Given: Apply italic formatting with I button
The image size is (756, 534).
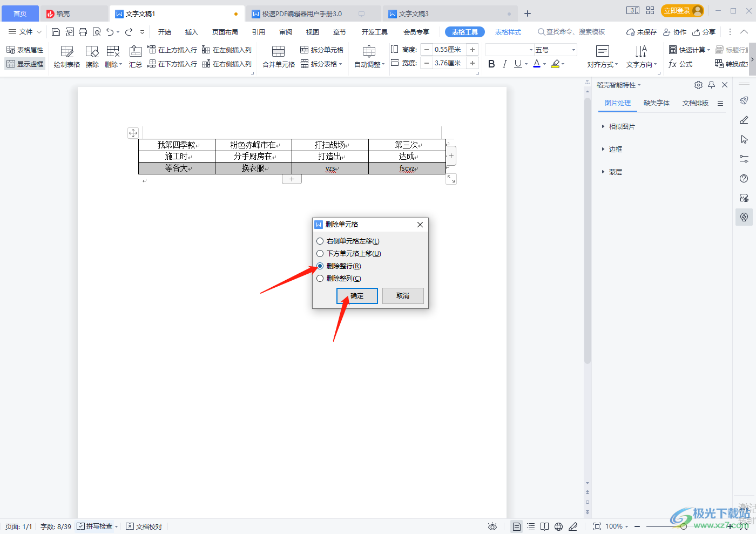Looking at the screenshot, I should (504, 64).
